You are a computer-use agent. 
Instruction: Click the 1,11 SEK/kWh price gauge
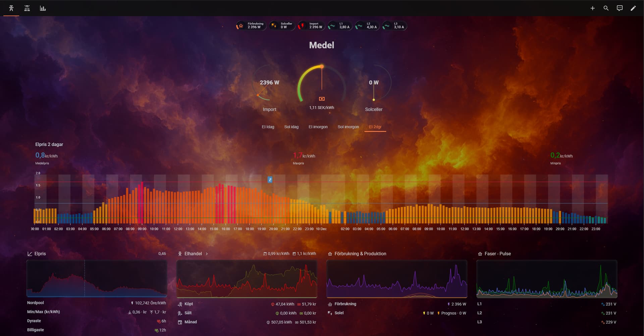[x=322, y=87]
